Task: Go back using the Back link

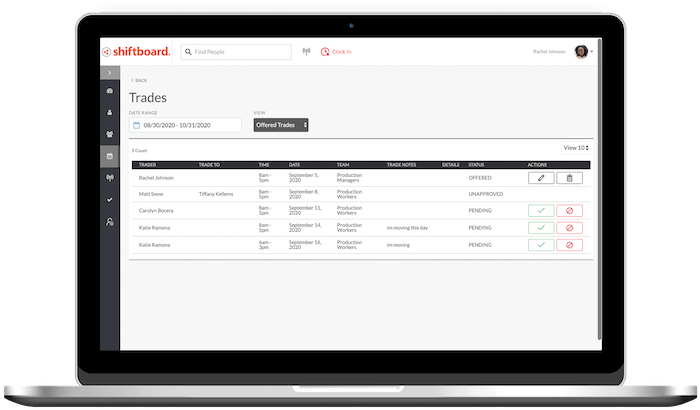Action: pyautogui.click(x=139, y=80)
